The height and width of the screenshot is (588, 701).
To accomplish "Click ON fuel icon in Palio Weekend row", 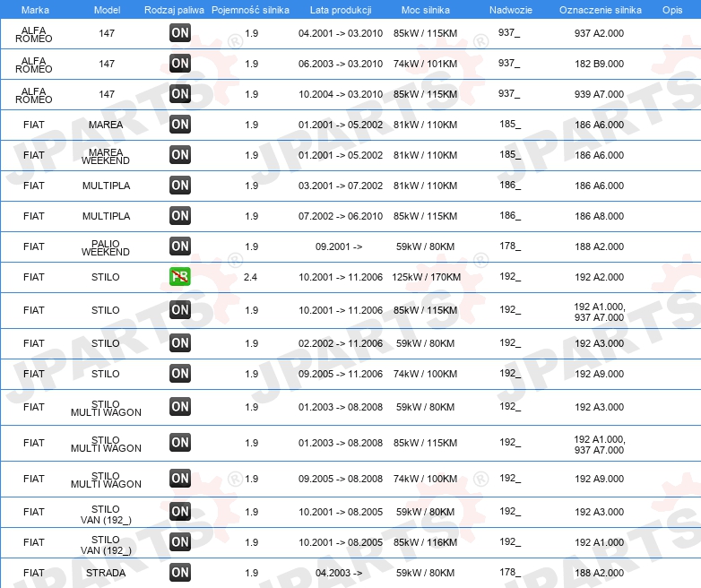I will pos(180,246).
